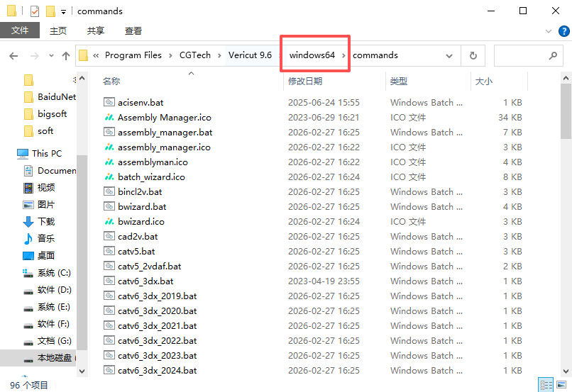
Task: Go up one folder level
Action: [66, 56]
